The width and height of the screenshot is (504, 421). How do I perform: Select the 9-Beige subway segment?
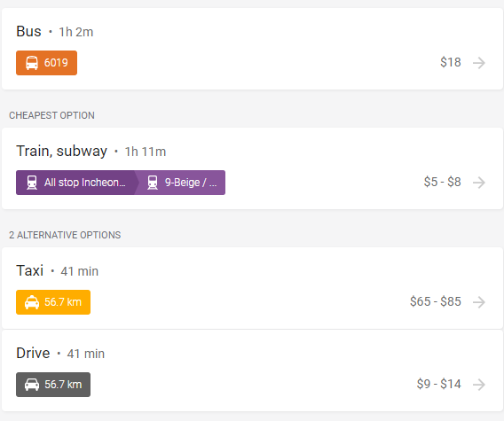pos(182,183)
